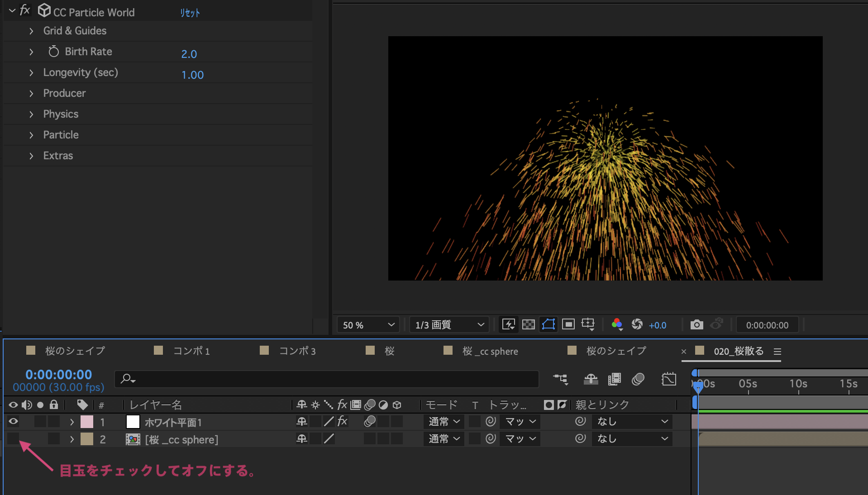This screenshot has width=868, height=495.
Task: Toggle transparency grid in the viewer
Action: [528, 325]
